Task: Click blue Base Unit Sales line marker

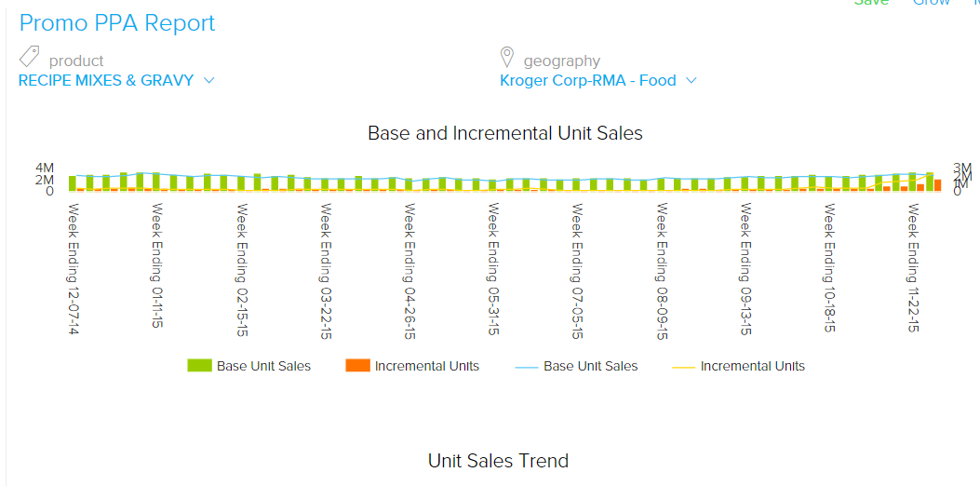Action: tap(526, 367)
